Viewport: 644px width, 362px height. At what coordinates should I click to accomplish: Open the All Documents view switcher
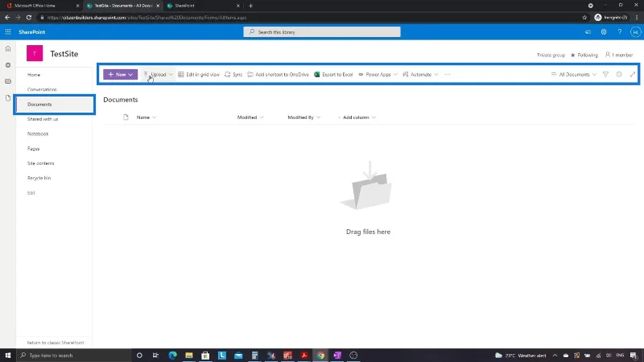(x=574, y=74)
